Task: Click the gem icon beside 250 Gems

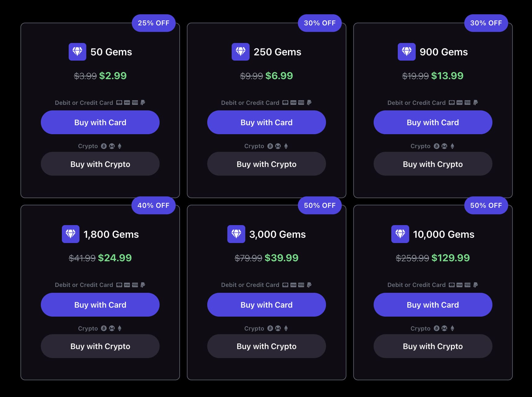Action: (240, 52)
